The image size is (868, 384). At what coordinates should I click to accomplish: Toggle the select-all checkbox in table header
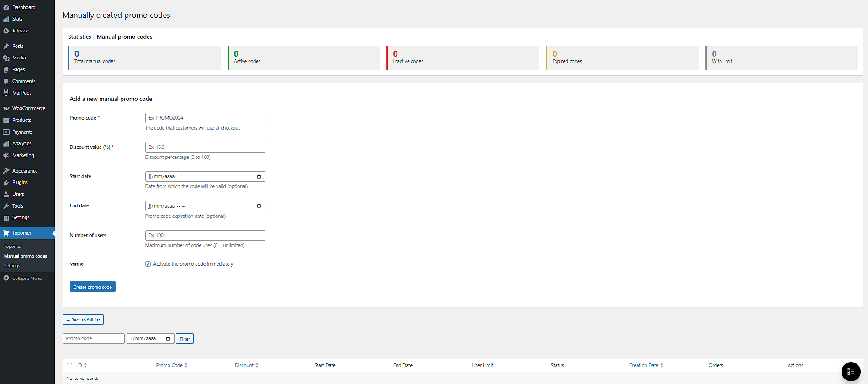coord(69,366)
